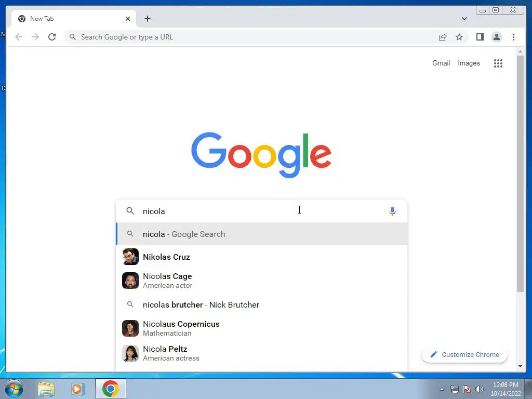Click the magnifier icon in search box
Viewport: 532px width, 399px height.
tap(130, 211)
